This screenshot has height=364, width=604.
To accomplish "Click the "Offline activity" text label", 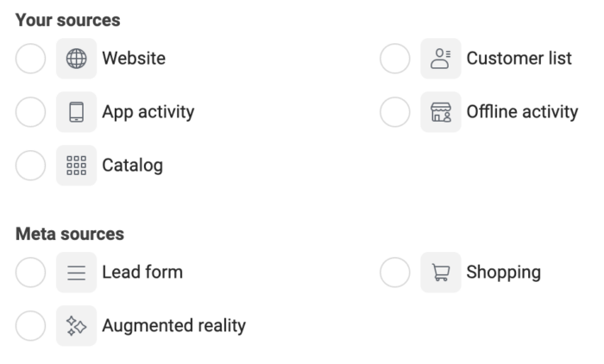I will pyautogui.click(x=522, y=112).
